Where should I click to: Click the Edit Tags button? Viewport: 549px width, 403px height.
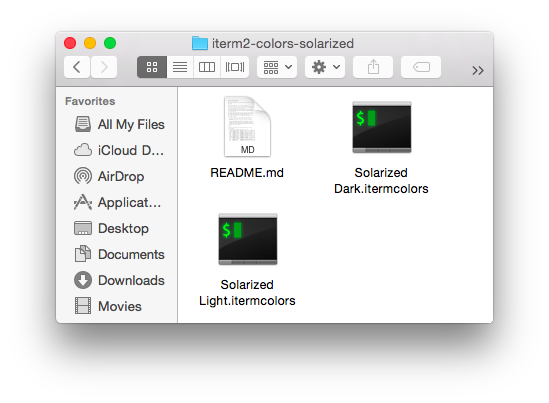click(x=421, y=67)
